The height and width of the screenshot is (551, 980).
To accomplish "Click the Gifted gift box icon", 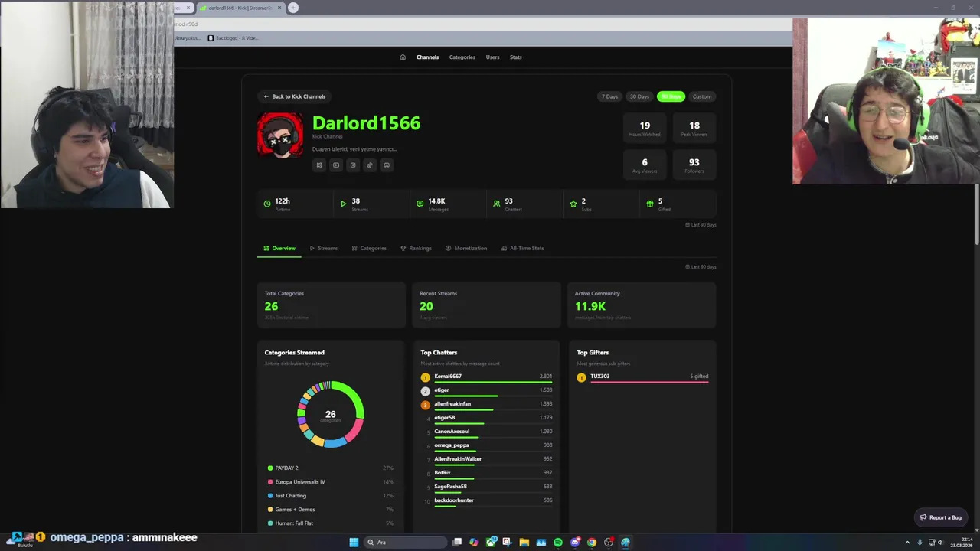I will [650, 204].
